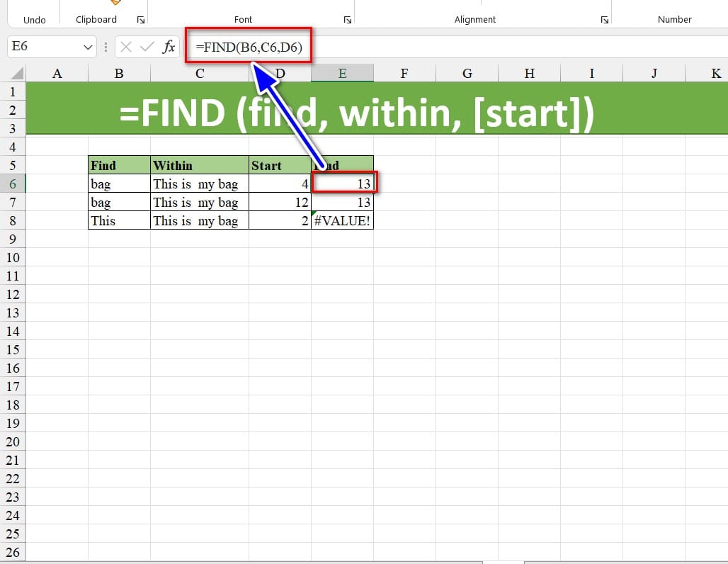Open the Clipboard group dialog launcher
This screenshot has height=564, width=728.
pyautogui.click(x=140, y=21)
